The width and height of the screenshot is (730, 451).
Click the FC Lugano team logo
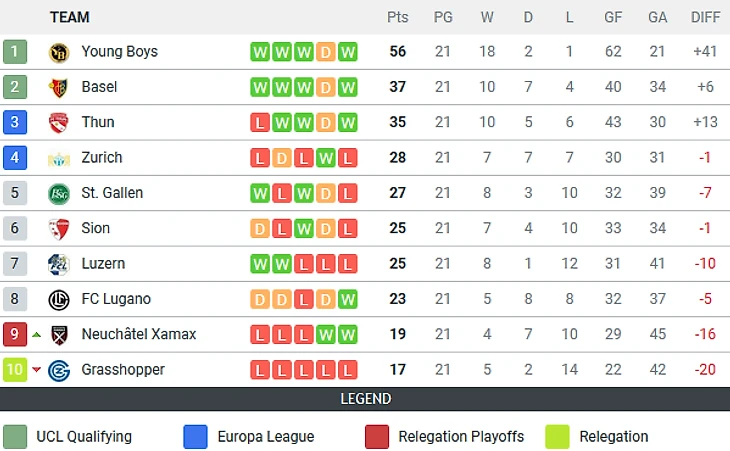click(58, 299)
